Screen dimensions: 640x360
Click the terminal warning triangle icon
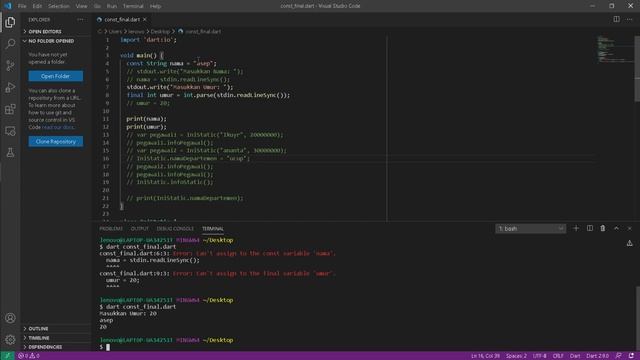pyautogui.click(x=629, y=243)
